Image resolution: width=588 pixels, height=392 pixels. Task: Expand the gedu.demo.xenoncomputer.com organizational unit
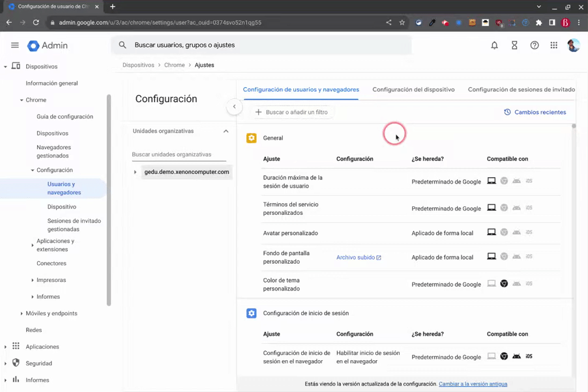pyautogui.click(x=136, y=172)
